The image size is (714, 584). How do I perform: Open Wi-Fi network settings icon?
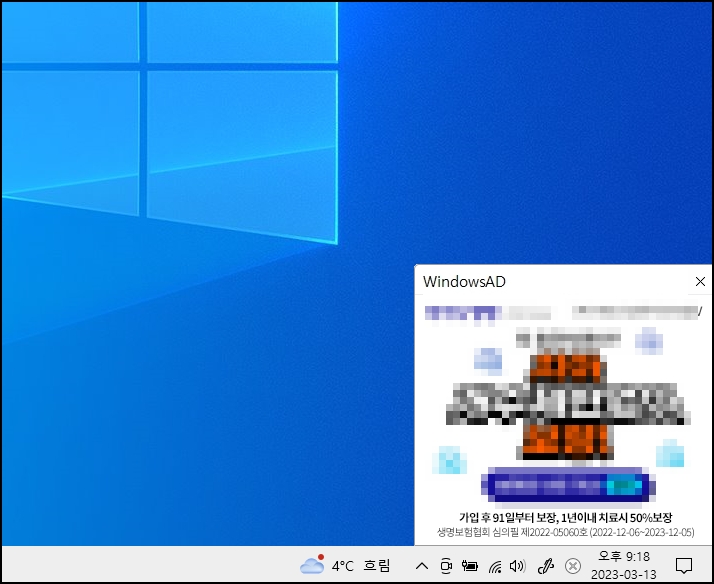(495, 566)
